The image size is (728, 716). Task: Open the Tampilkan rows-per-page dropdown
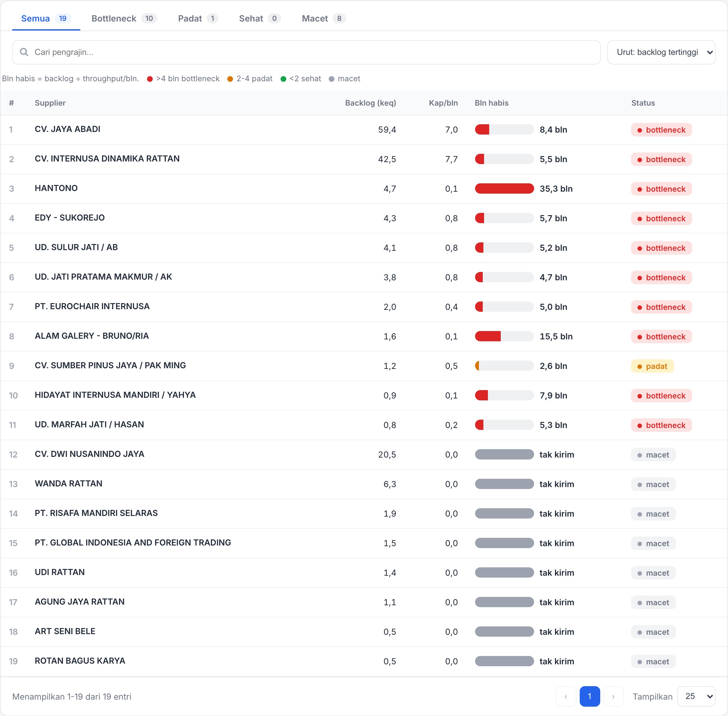[696, 696]
